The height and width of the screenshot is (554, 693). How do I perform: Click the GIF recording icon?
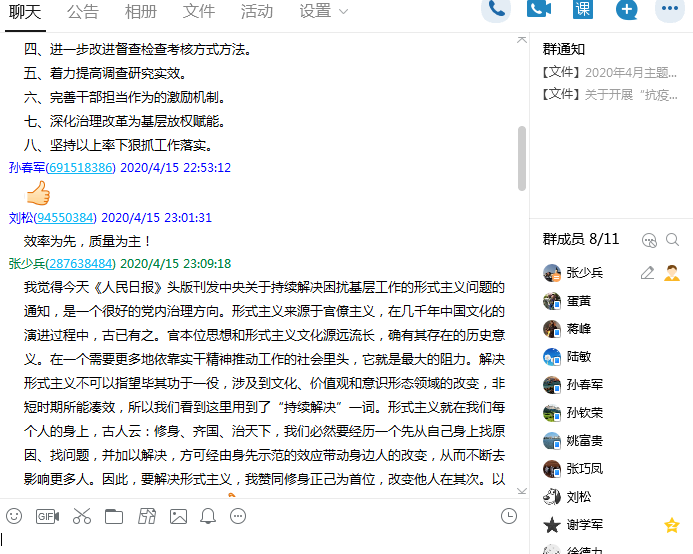pos(47,516)
